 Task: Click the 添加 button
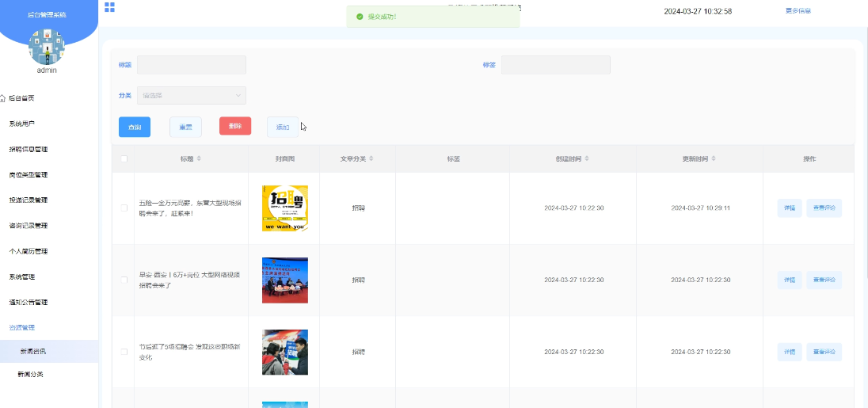coord(282,127)
